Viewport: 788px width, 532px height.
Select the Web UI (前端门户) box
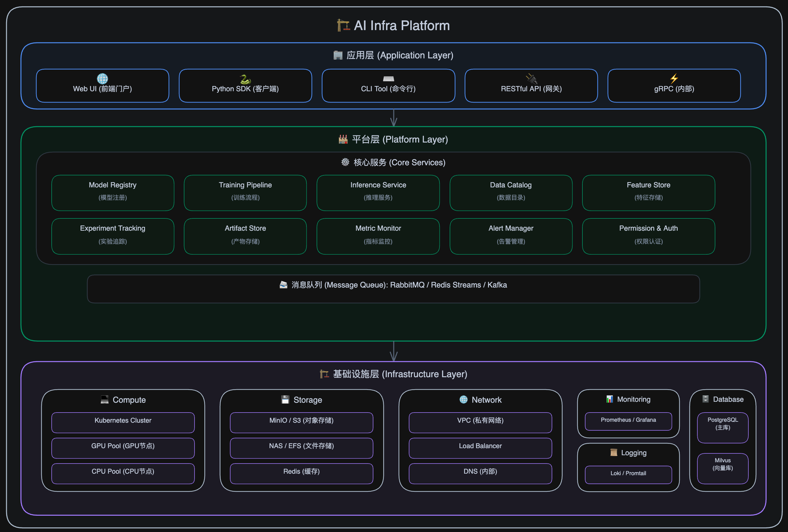102,86
